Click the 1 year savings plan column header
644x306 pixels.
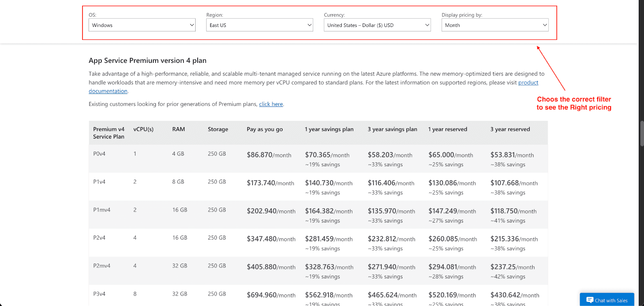pos(329,129)
